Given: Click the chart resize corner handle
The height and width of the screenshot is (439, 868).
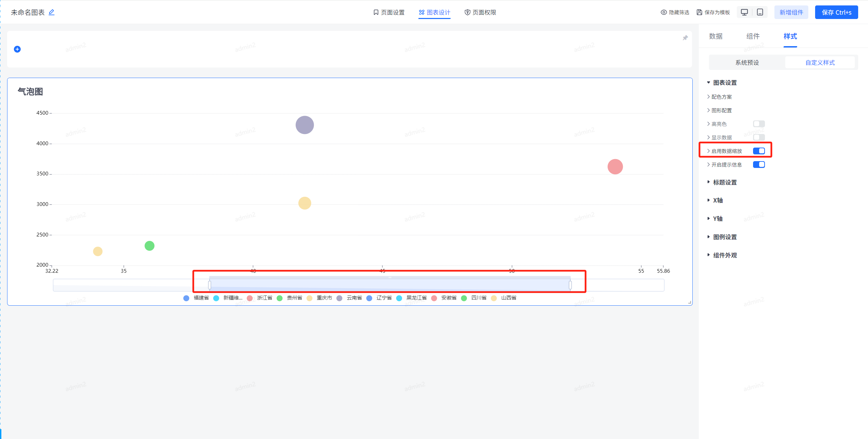Looking at the screenshot, I should point(690,302).
